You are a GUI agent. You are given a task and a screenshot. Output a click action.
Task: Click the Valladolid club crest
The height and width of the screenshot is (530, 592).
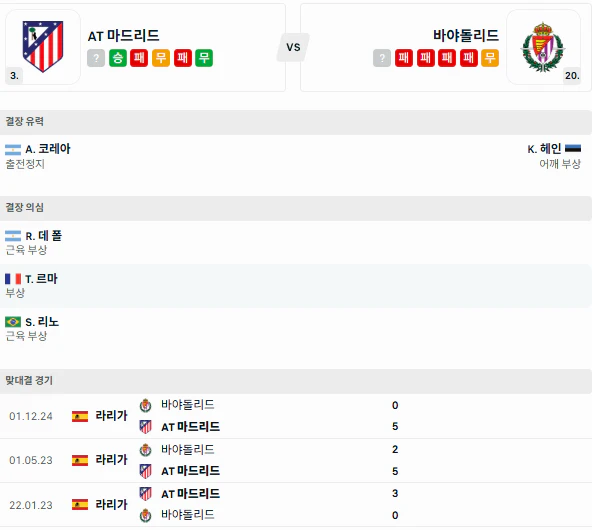coord(543,47)
